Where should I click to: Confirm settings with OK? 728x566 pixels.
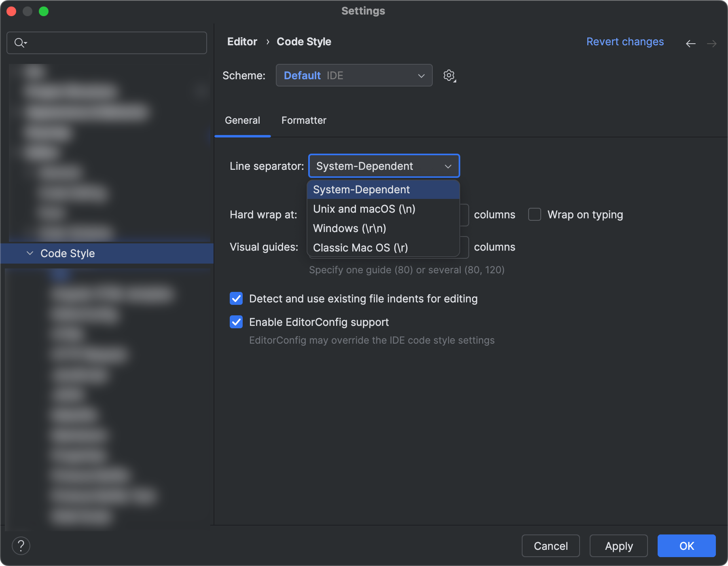tap(686, 546)
